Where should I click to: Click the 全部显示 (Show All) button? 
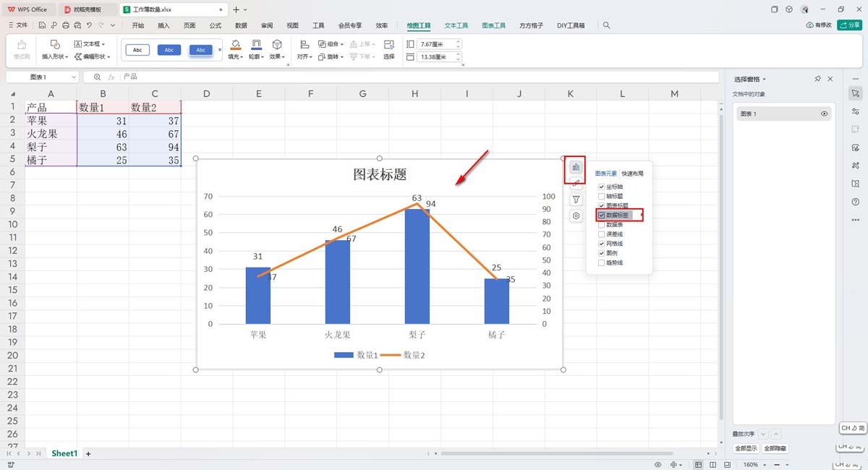[x=745, y=448]
